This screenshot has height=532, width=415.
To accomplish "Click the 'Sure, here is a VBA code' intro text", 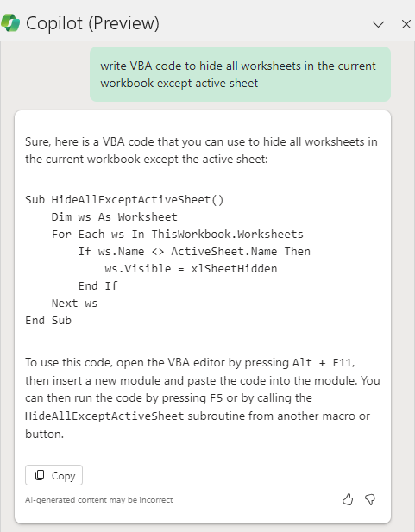I will point(201,150).
